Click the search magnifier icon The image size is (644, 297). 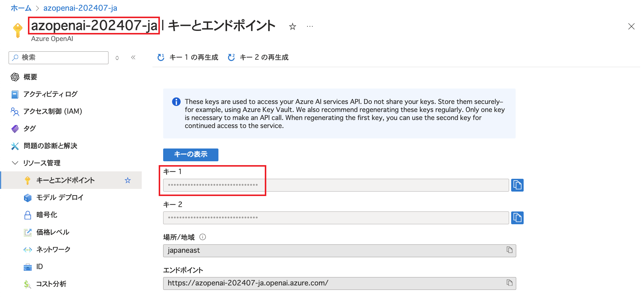click(15, 57)
